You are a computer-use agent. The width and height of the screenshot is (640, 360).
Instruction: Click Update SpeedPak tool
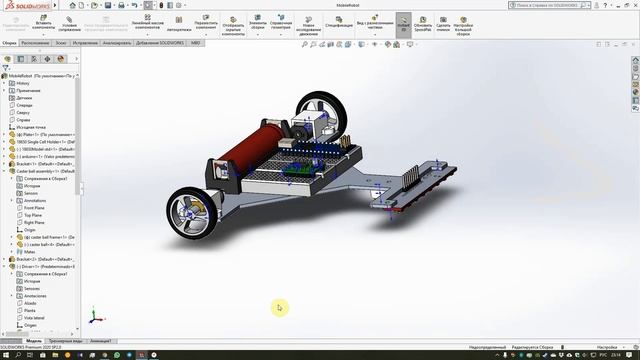click(x=423, y=24)
